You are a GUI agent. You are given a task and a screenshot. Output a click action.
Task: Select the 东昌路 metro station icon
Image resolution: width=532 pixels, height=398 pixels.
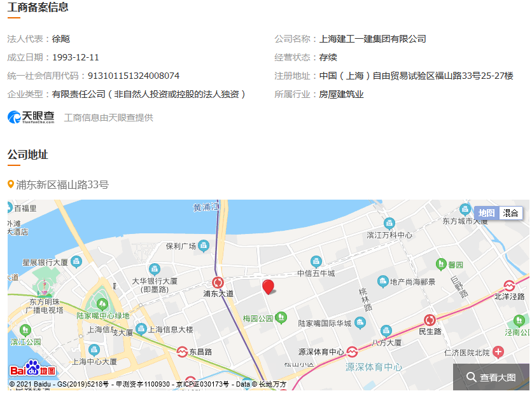pos(182,352)
